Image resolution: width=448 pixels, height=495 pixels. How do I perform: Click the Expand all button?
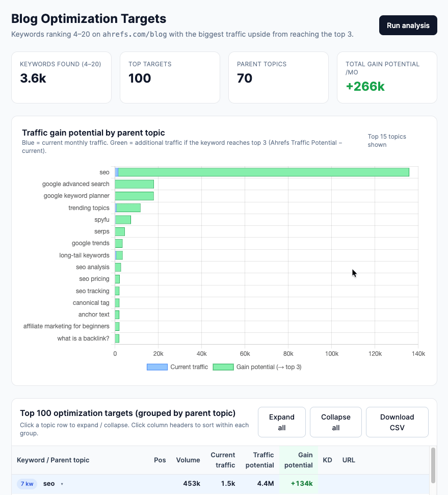pyautogui.click(x=281, y=422)
